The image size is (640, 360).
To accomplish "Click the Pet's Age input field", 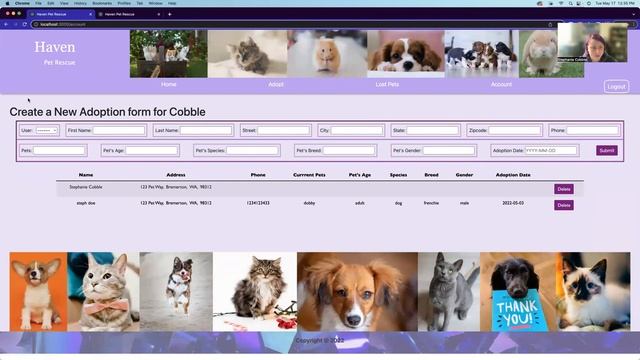I will click(151, 150).
